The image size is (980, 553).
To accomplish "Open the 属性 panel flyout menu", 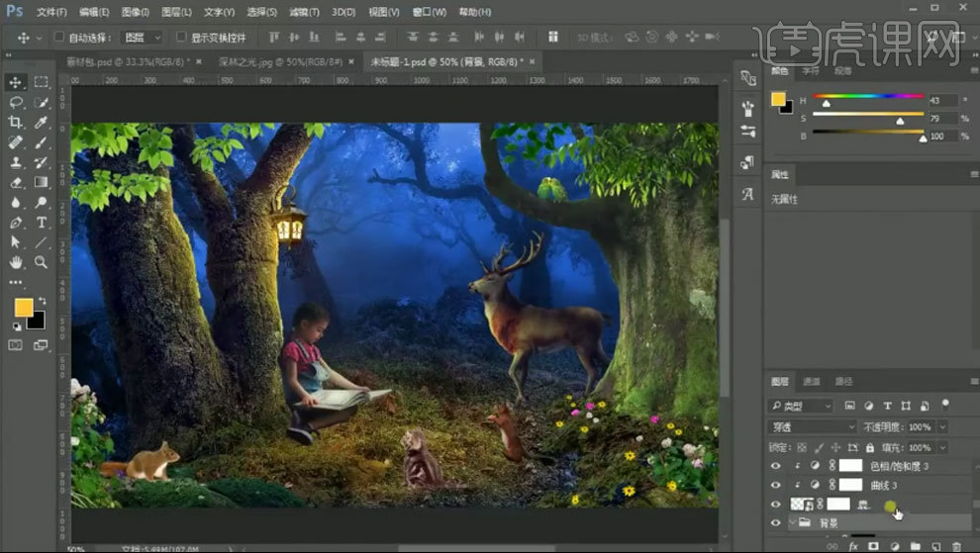I will point(974,174).
